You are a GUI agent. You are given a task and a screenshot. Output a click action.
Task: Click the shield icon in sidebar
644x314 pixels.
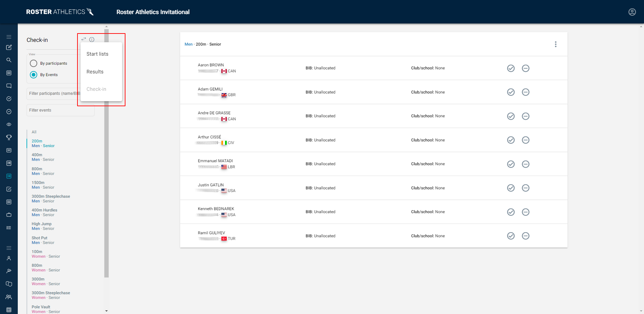click(9, 284)
